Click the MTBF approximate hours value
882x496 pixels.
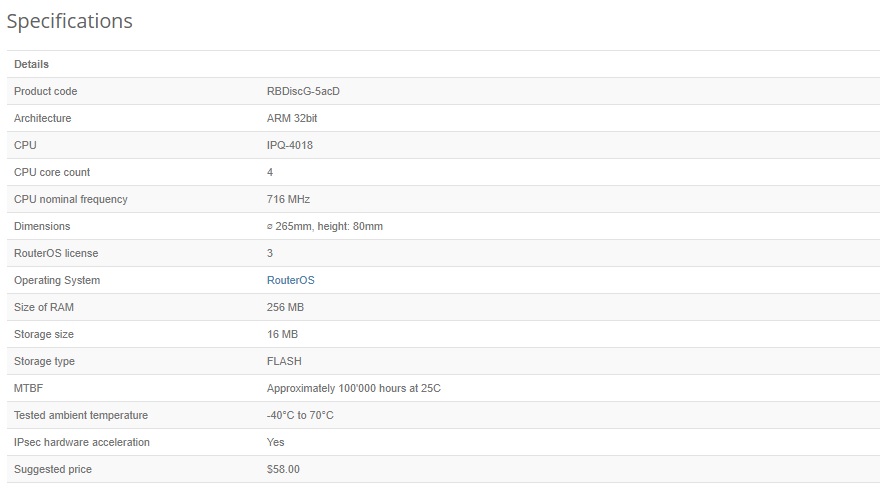(353, 389)
